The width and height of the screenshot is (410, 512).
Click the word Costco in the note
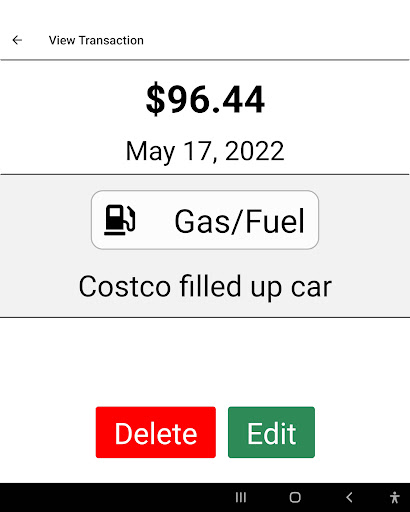tap(125, 286)
